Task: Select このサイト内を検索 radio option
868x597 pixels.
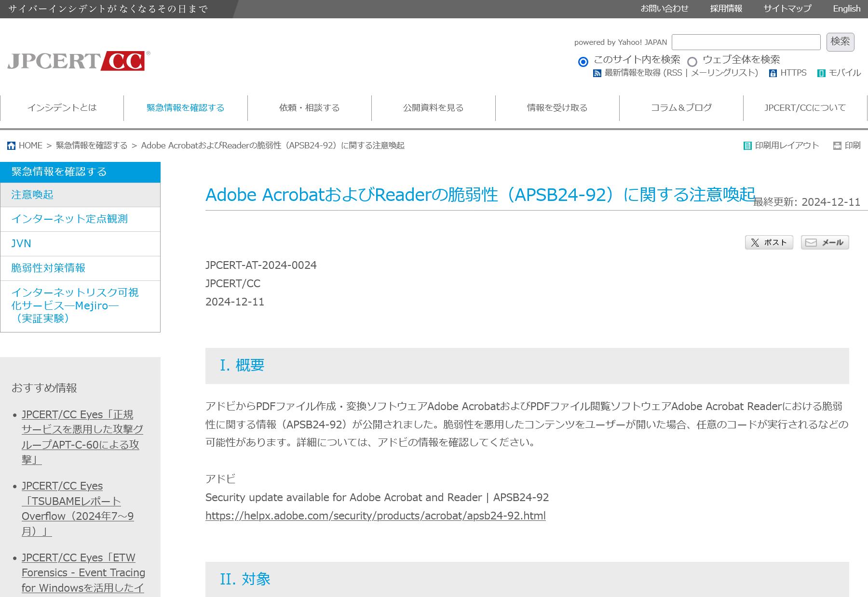Action: coord(583,62)
